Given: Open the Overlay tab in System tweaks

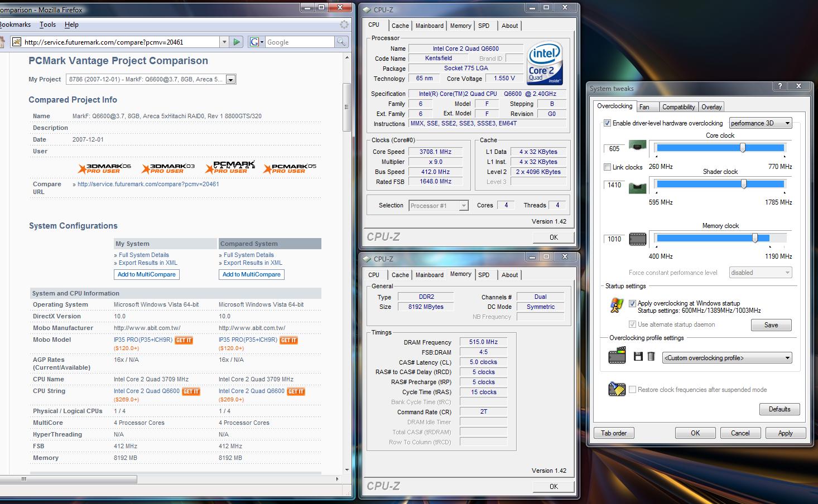Looking at the screenshot, I should coord(711,107).
